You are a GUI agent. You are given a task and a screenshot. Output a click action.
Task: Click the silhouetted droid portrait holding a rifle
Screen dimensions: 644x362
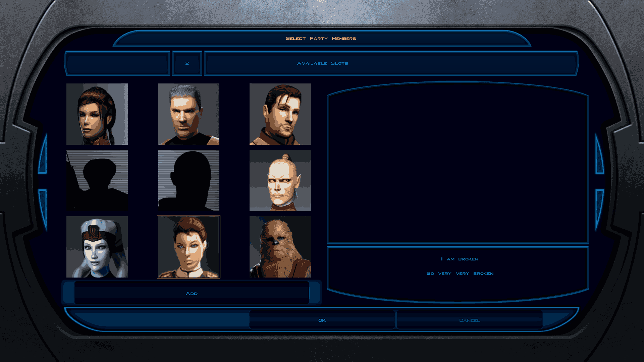(97, 180)
